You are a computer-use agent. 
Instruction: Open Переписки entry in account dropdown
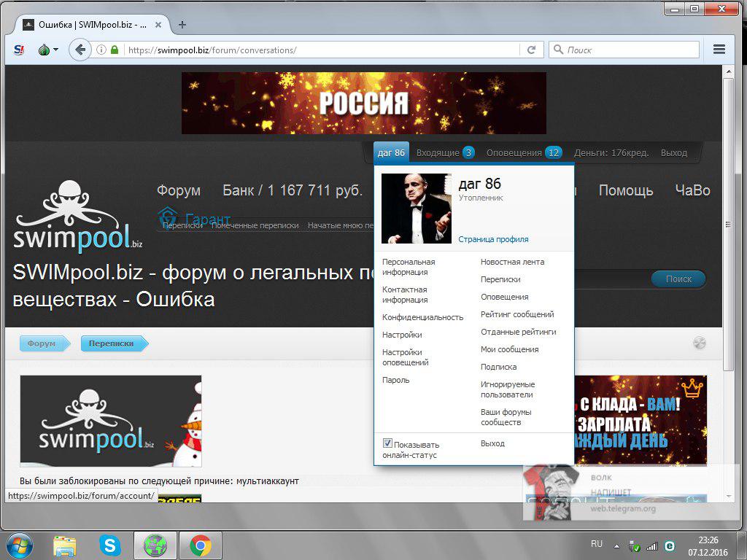click(500, 279)
